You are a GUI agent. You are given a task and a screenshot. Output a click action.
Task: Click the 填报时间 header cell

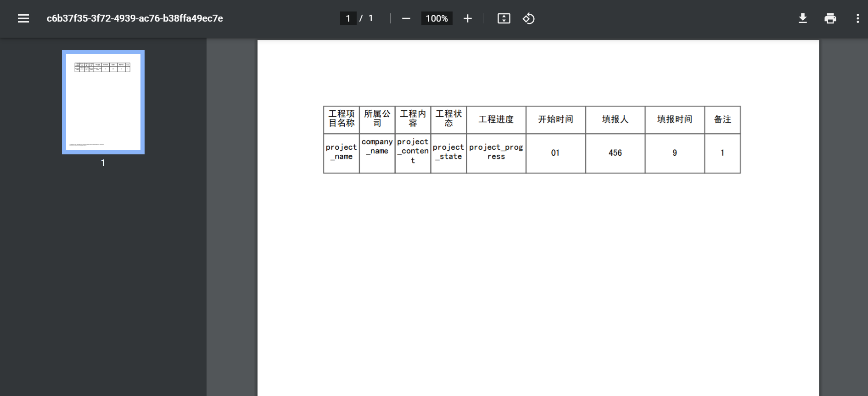pos(674,119)
